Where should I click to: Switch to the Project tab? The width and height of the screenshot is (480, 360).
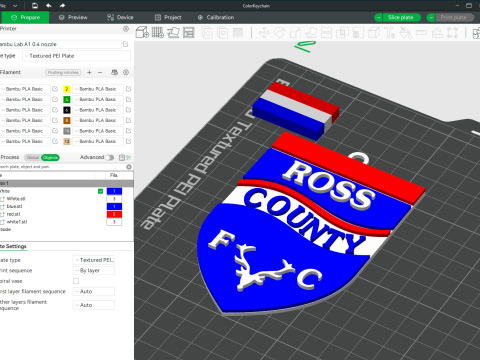click(x=168, y=17)
